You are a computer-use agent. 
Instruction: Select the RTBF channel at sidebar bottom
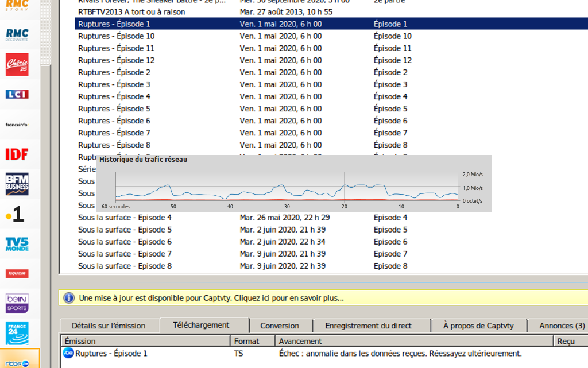coord(17,362)
